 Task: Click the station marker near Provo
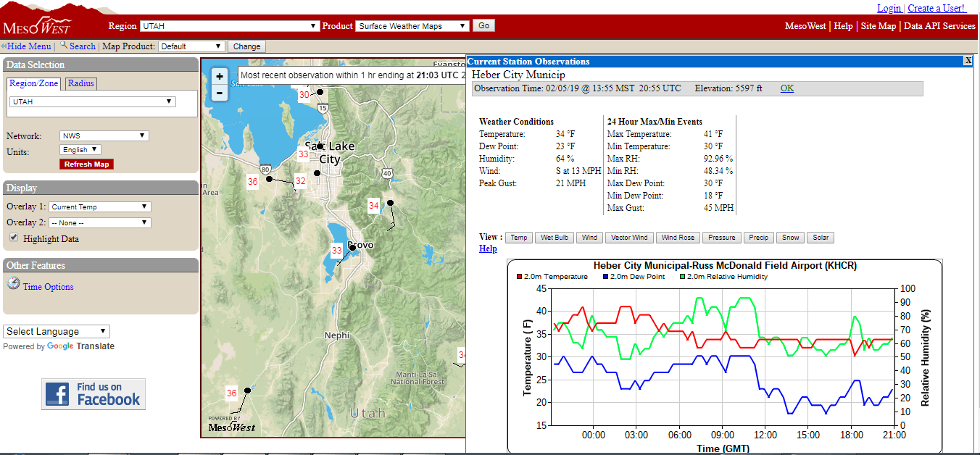tap(353, 247)
